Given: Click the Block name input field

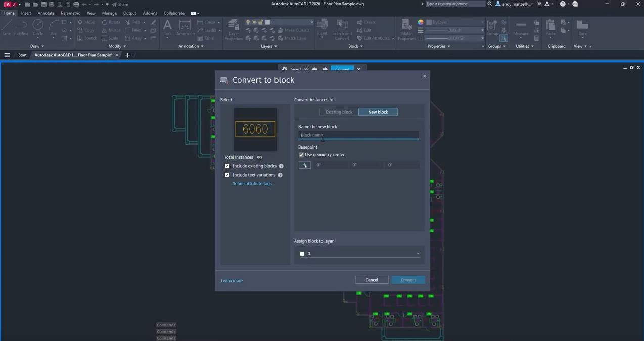Looking at the screenshot, I should (358, 135).
